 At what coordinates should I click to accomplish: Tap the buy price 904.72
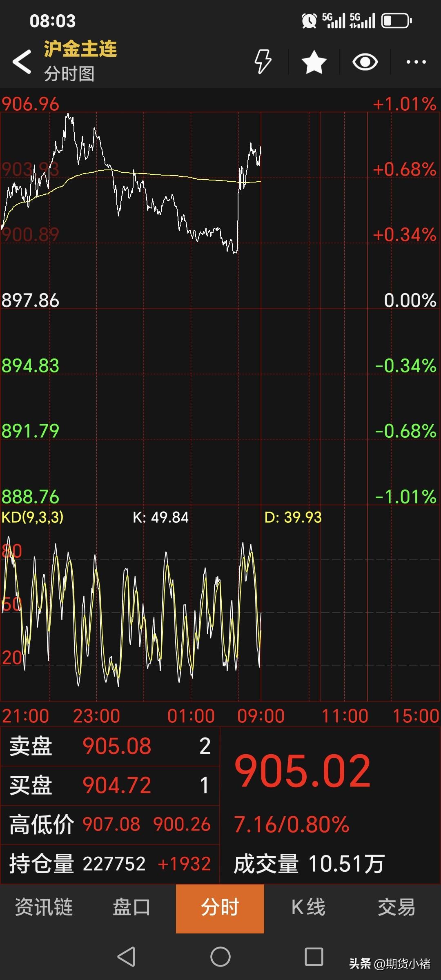[x=117, y=785]
